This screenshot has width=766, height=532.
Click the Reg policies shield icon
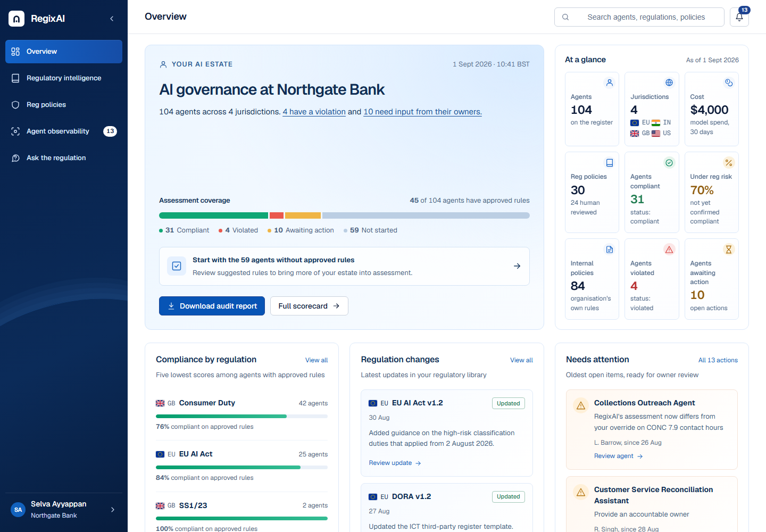pyautogui.click(x=15, y=105)
